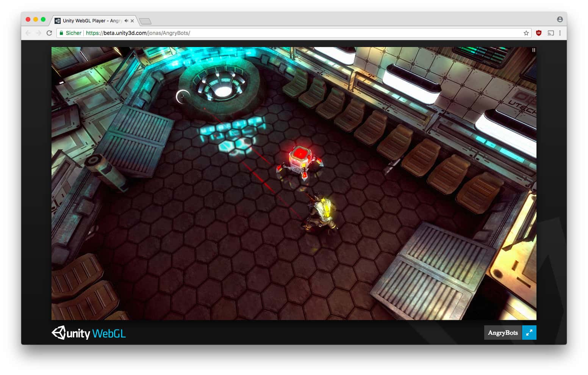Viewport: 588px width, 375px height.
Task: Click the AngryBots title label
Action: pos(502,333)
